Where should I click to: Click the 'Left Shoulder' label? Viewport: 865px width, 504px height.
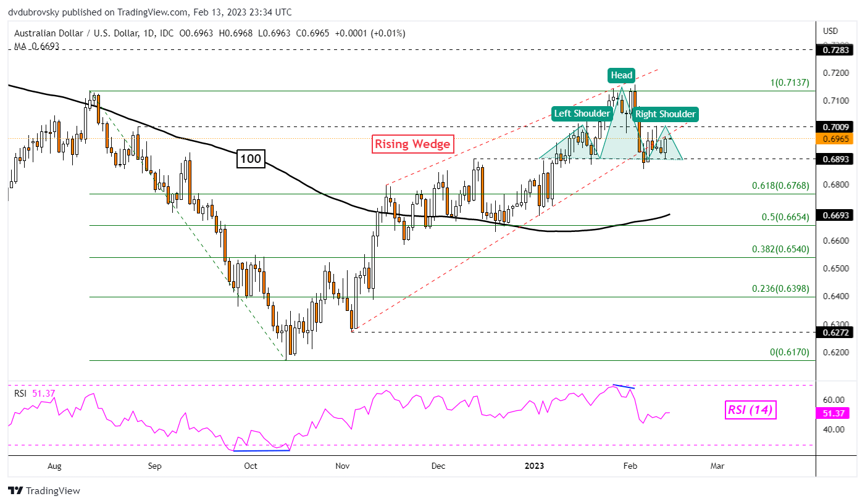point(582,113)
